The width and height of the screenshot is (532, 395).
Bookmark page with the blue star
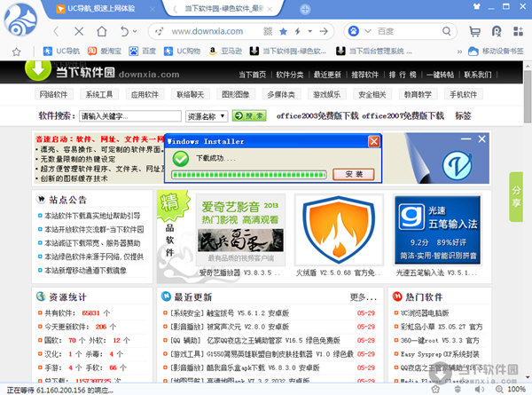pyautogui.click(x=284, y=32)
